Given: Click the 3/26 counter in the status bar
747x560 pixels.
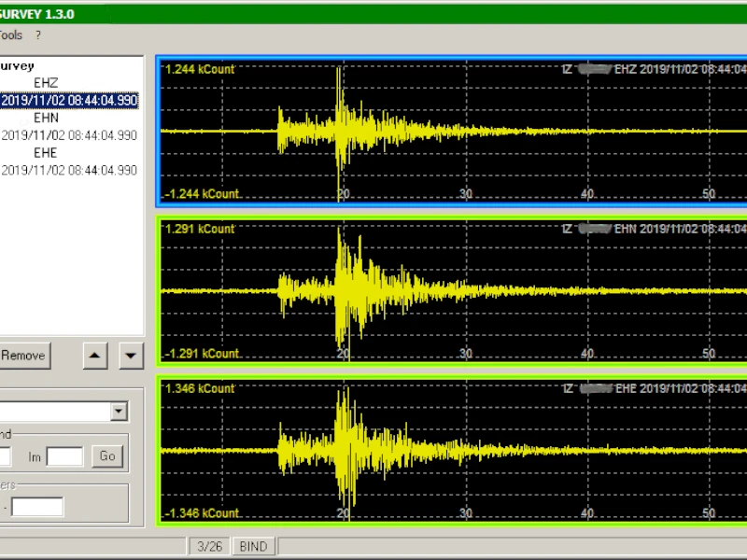Looking at the screenshot, I should pyautogui.click(x=210, y=546).
